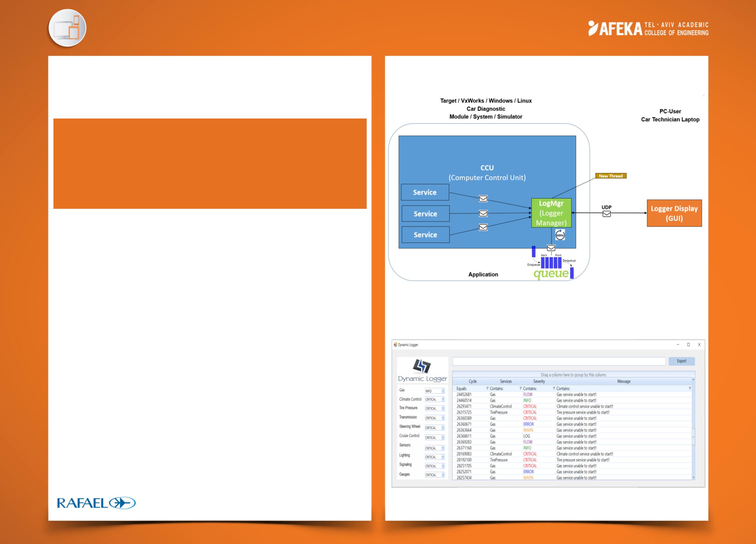Click the Message column filter funnel icon

(690, 388)
